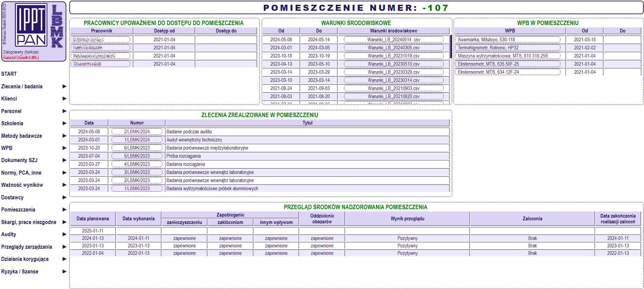
Task: Open WPB Ekstensometr, MTS, 634.12F-24
Action: click(508, 72)
